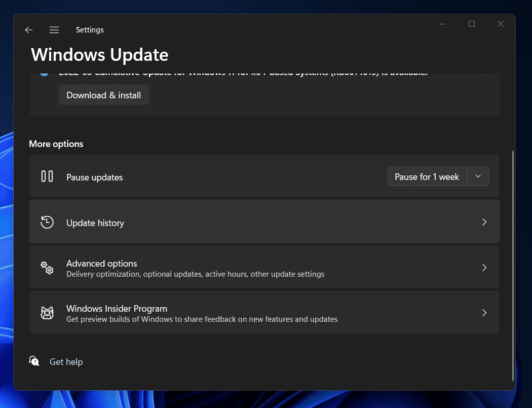Expand Update history via its chevron
Viewport: 532px width, 408px height.
tap(484, 222)
